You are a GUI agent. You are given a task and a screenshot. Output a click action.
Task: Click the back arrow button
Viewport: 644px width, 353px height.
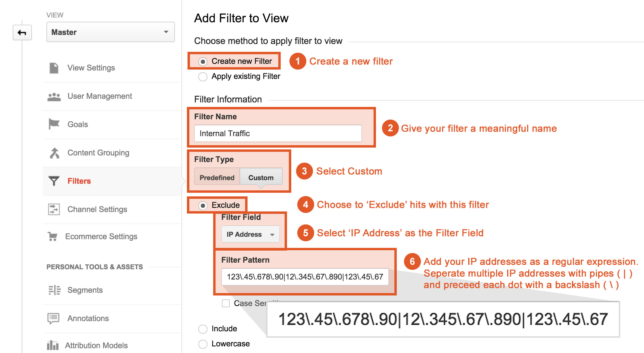coord(22,33)
